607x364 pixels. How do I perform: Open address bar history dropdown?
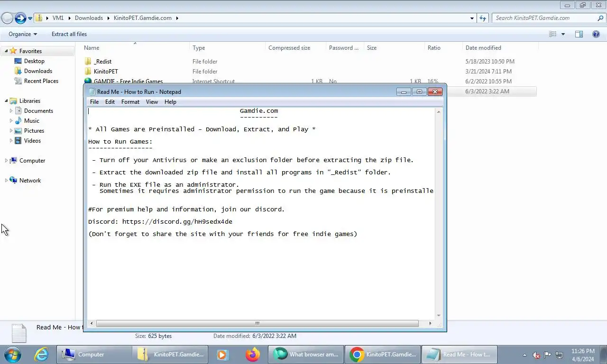click(x=472, y=18)
